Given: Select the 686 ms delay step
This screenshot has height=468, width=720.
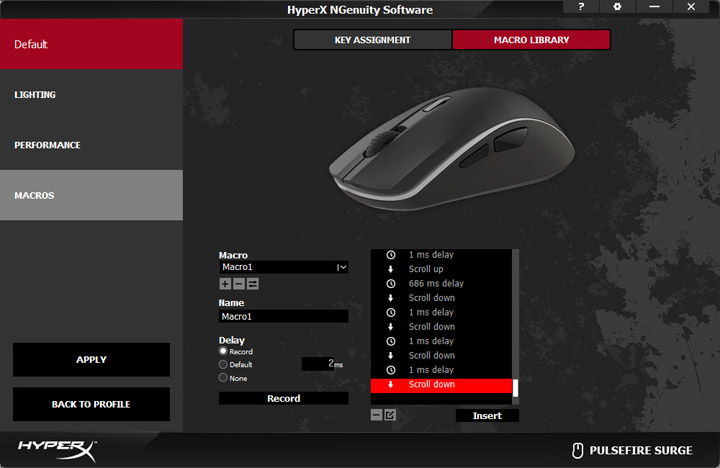Looking at the screenshot, I should [441, 283].
